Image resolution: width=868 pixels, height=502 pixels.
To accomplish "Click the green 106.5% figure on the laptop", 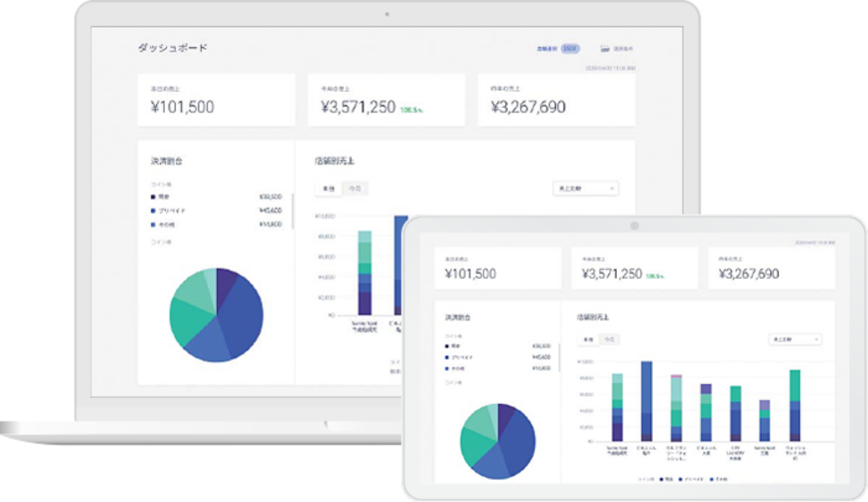I will [x=410, y=109].
